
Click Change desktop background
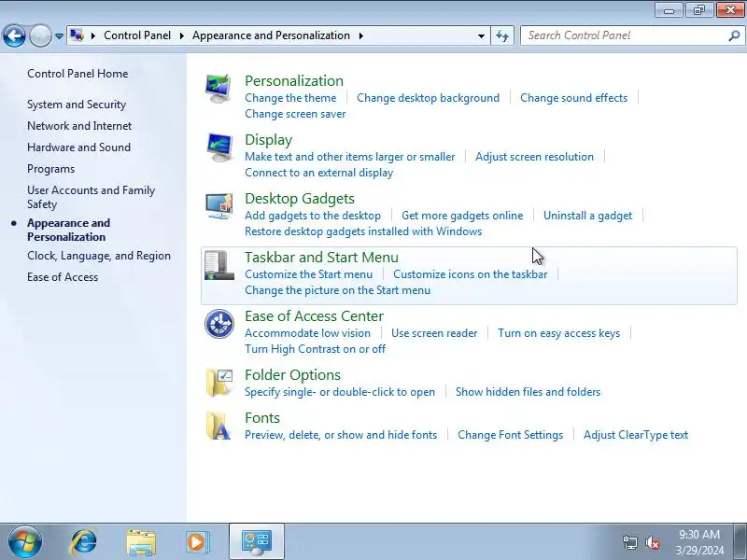click(429, 98)
